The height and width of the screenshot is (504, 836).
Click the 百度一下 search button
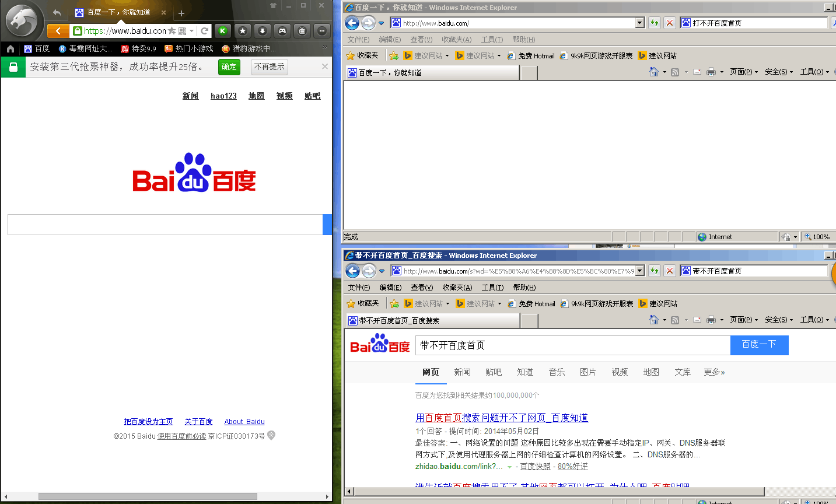pyautogui.click(x=759, y=345)
